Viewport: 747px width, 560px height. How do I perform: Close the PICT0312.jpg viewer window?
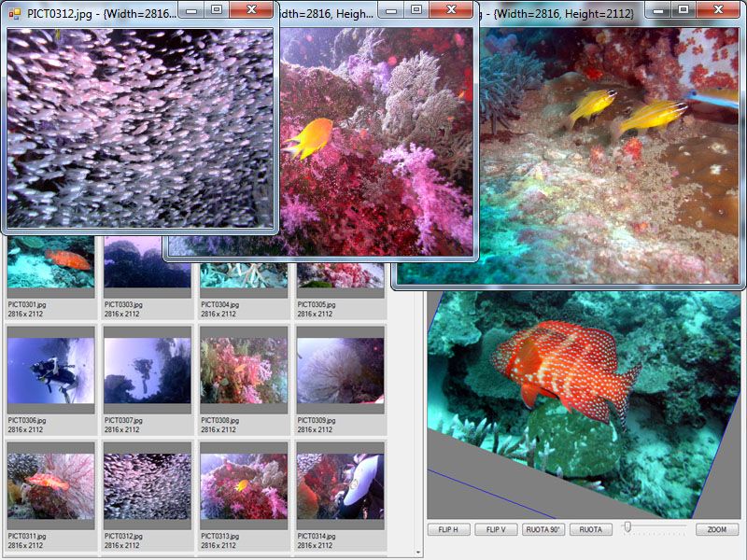click(x=251, y=9)
